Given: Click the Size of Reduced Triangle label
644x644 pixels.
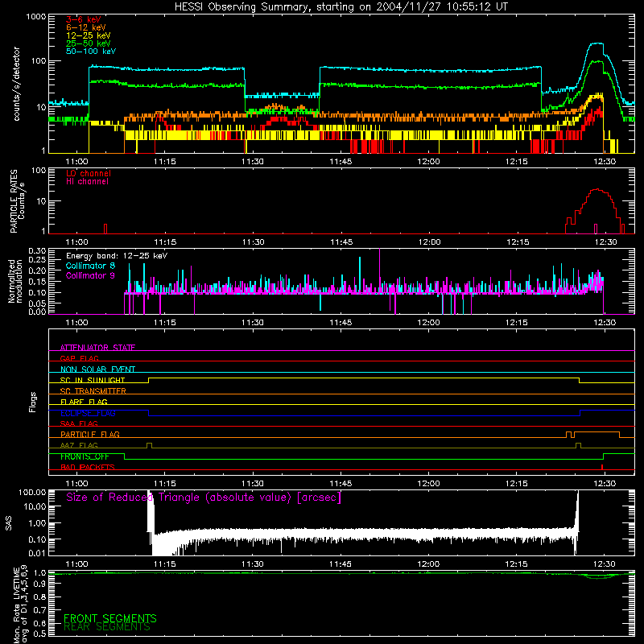Looking at the screenshot, I should [x=204, y=497].
